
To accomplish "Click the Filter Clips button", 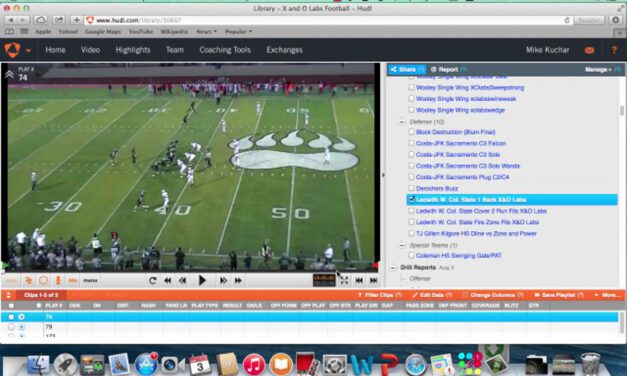I will [x=379, y=295].
